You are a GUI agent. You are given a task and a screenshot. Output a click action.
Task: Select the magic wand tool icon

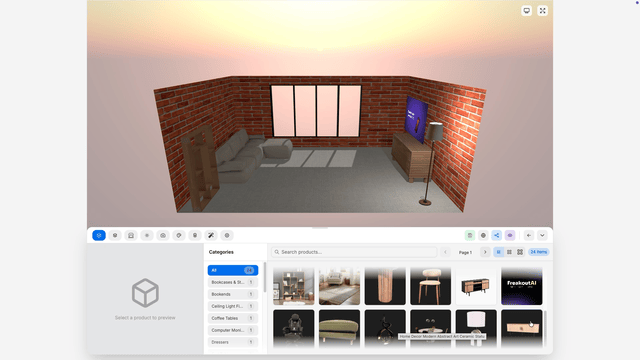coord(211,236)
